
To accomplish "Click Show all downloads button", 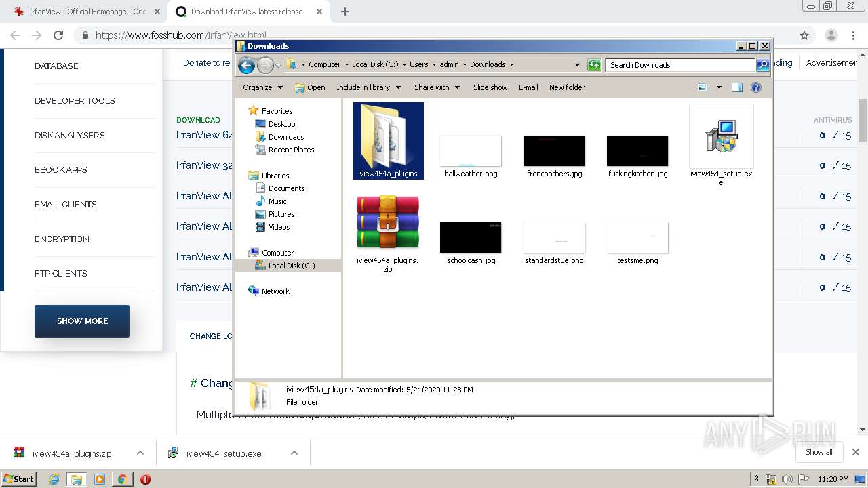I will (818, 452).
